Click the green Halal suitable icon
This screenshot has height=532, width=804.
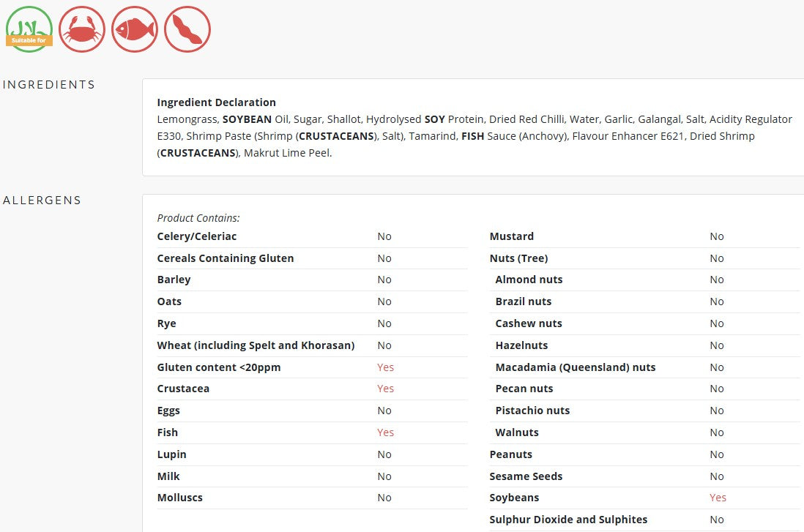click(29, 29)
